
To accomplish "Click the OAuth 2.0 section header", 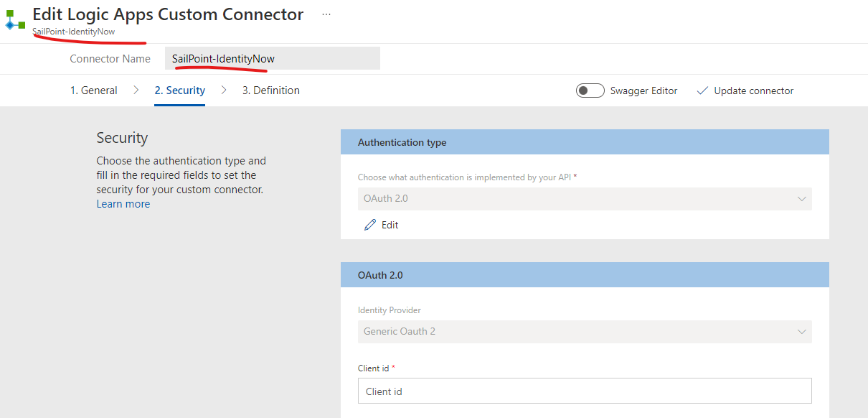I will click(x=585, y=275).
